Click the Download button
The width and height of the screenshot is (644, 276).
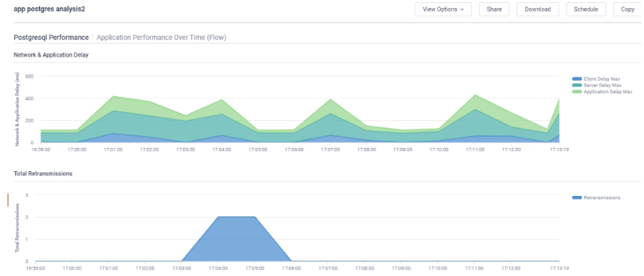point(538,9)
